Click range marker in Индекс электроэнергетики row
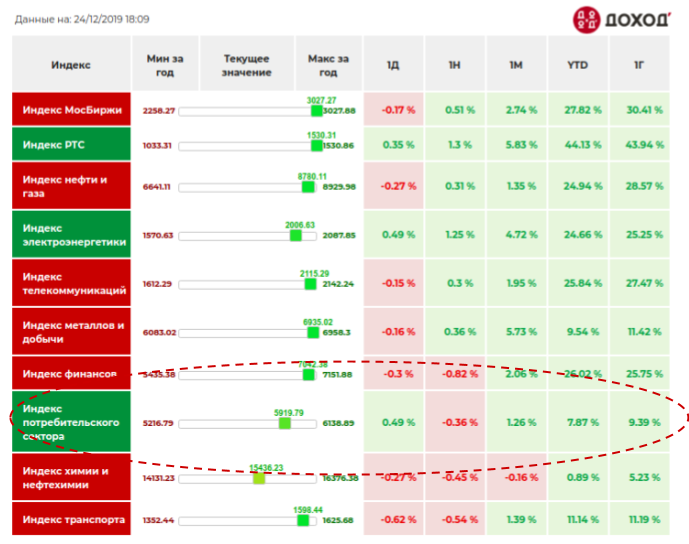 click(296, 235)
